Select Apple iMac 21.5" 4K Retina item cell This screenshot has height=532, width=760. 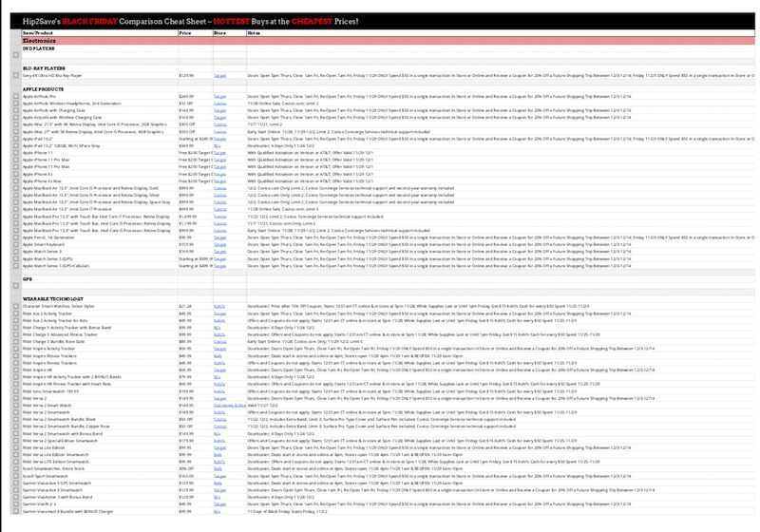click(100, 124)
